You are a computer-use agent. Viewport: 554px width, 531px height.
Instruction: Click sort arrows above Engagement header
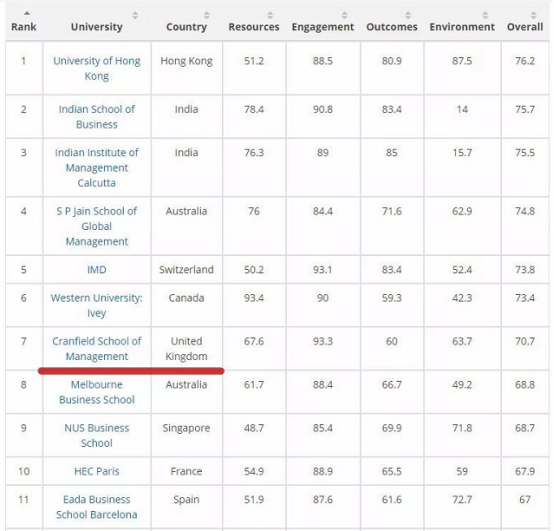pos(344,15)
